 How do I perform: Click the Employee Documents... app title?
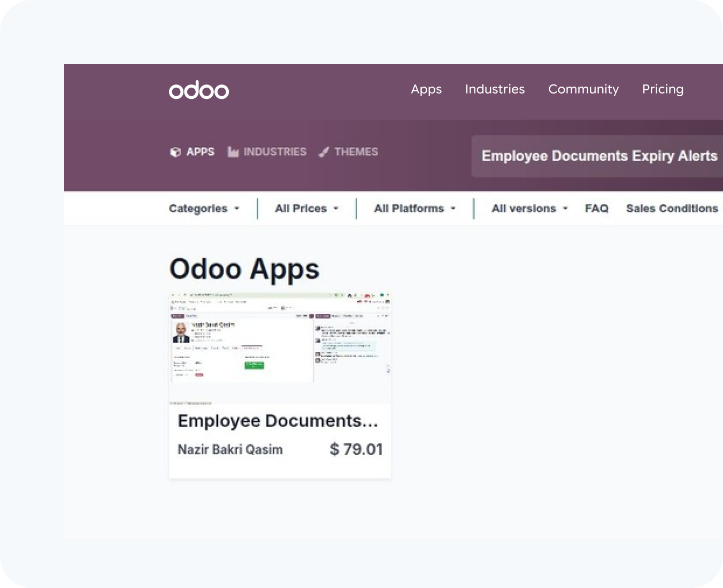click(278, 421)
